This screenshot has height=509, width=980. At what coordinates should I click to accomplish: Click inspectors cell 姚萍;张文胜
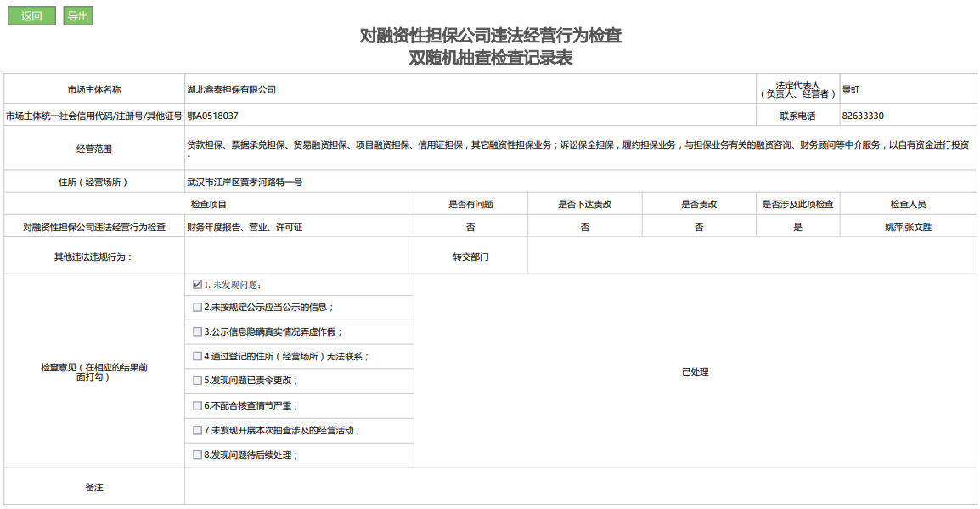pyautogui.click(x=908, y=227)
